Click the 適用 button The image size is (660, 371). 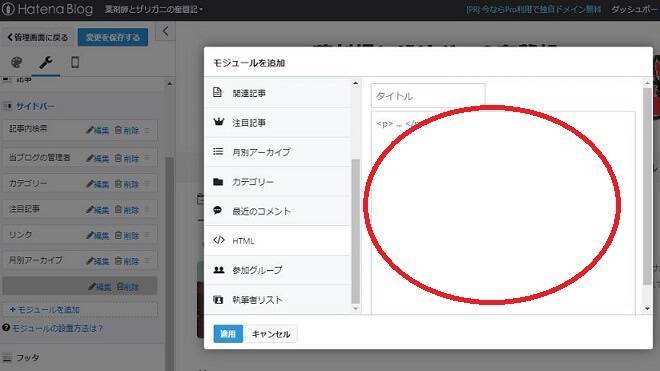(x=228, y=334)
